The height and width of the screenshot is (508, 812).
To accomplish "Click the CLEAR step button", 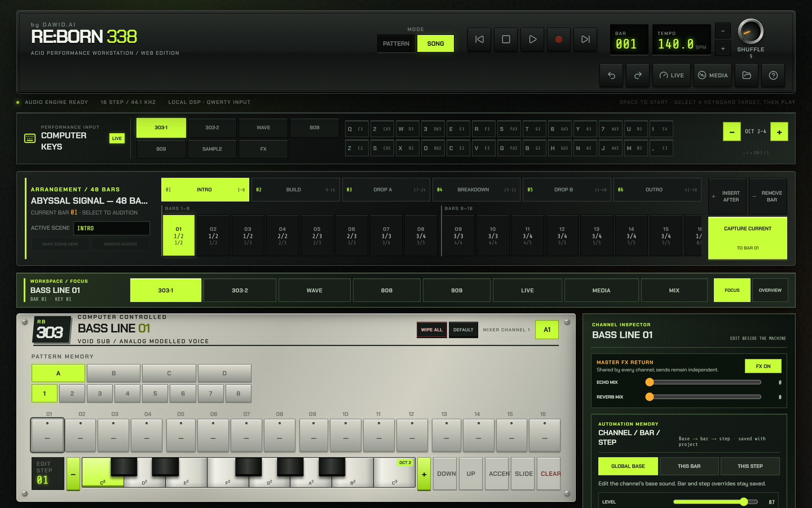I will [x=549, y=474].
